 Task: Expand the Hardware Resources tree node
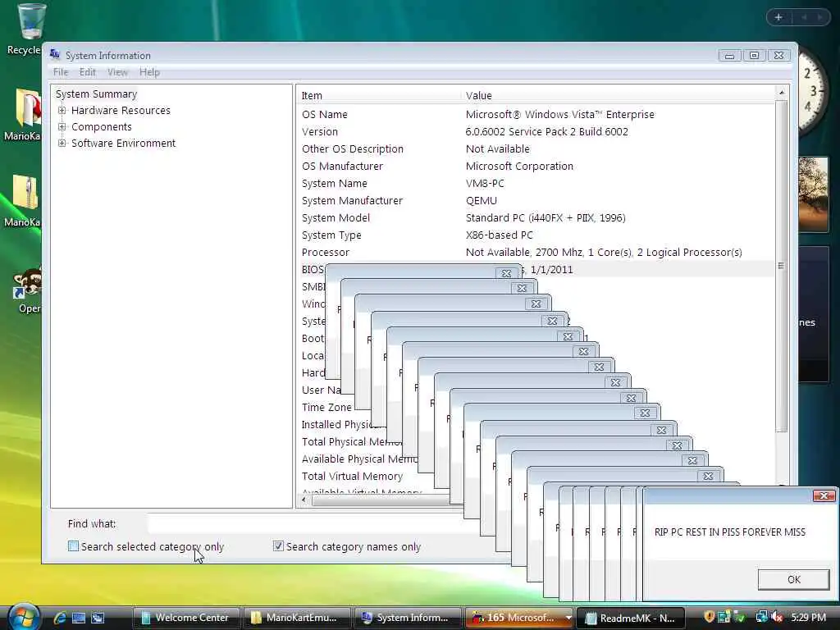pyautogui.click(x=62, y=111)
